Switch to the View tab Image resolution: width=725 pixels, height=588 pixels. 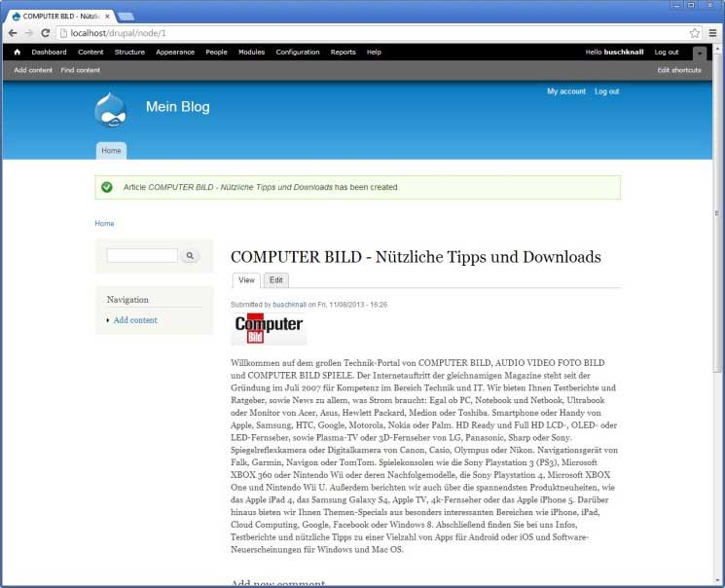tap(246, 280)
